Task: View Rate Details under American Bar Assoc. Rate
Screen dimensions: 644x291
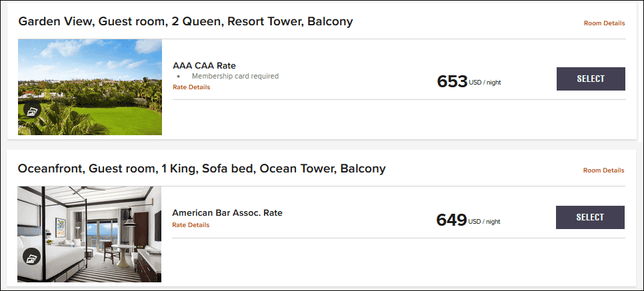Action: 191,225
